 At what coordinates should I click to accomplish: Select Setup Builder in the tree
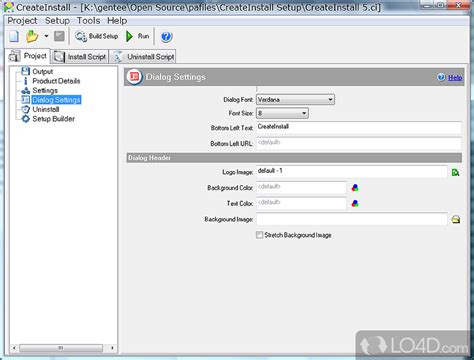(x=53, y=119)
